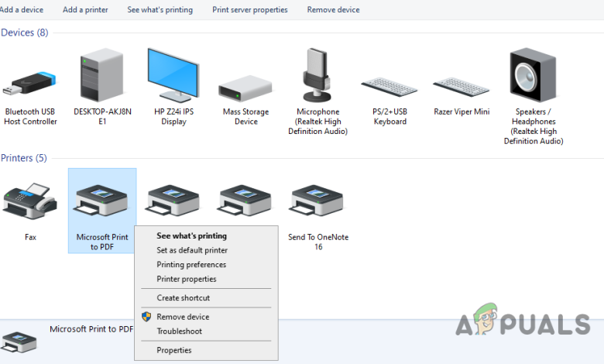Select the printer icon right of Microsoft Print to PDF
This screenshot has width=604, height=364.
point(173,201)
